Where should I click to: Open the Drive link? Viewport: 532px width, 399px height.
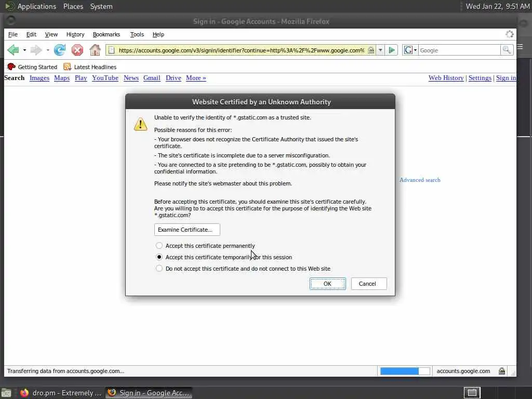pos(174,78)
